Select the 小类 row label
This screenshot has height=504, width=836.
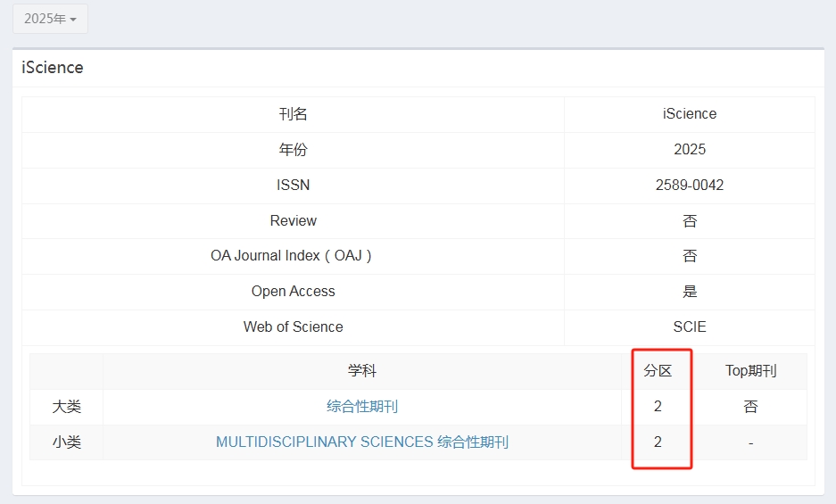(67, 442)
